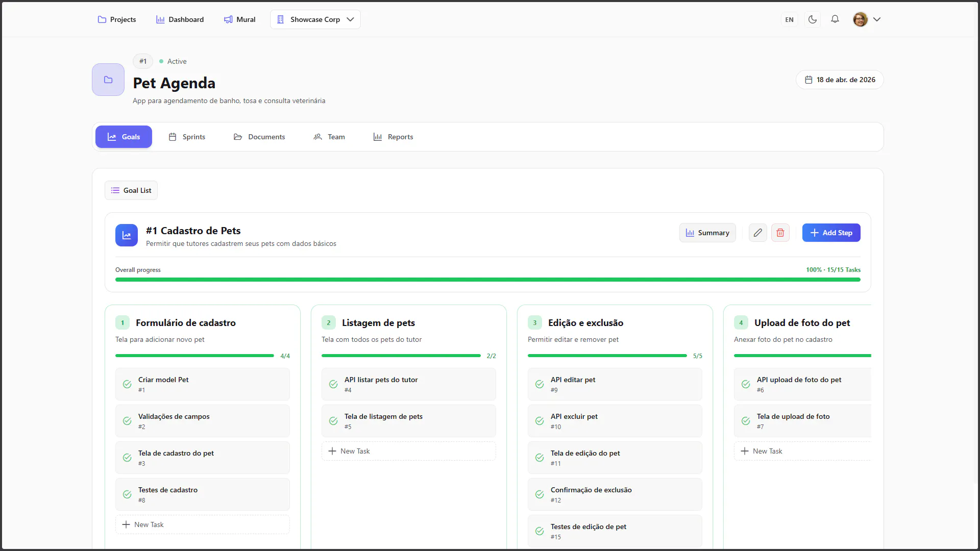
Task: Open the Reports tab
Action: [393, 137]
